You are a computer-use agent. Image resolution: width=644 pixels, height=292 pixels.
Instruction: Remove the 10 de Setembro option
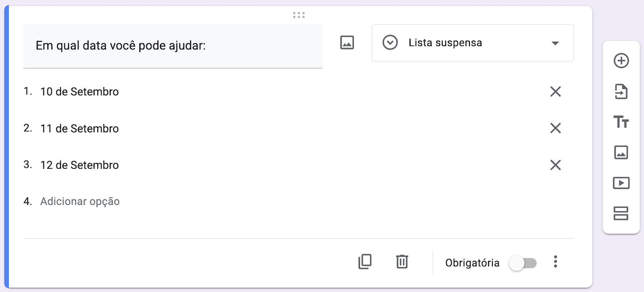pos(555,92)
